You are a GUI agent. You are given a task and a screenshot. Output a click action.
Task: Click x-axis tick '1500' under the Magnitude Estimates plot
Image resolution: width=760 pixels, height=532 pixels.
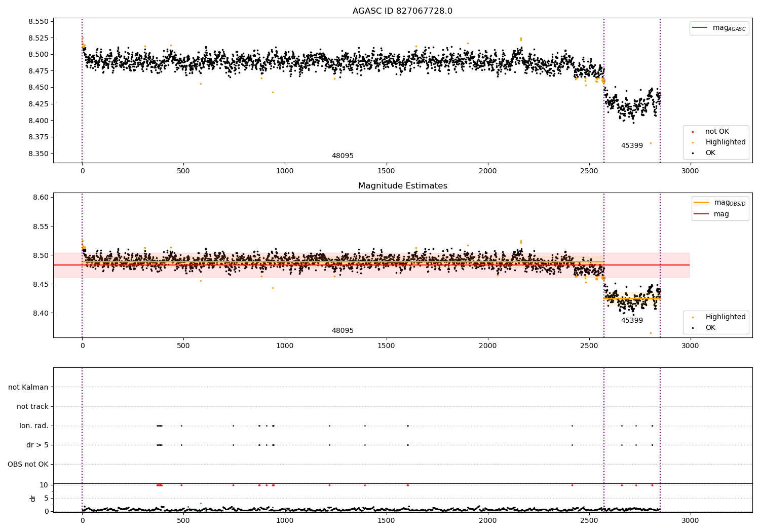[386, 346]
